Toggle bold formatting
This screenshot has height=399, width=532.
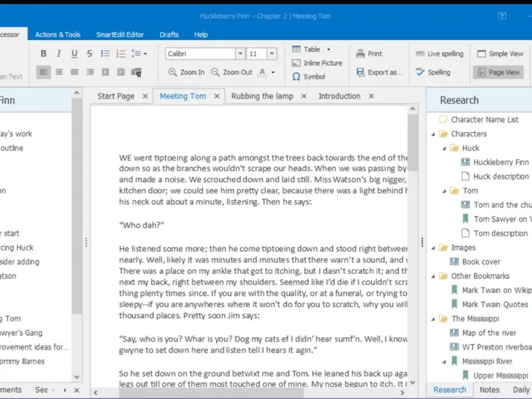tap(44, 54)
